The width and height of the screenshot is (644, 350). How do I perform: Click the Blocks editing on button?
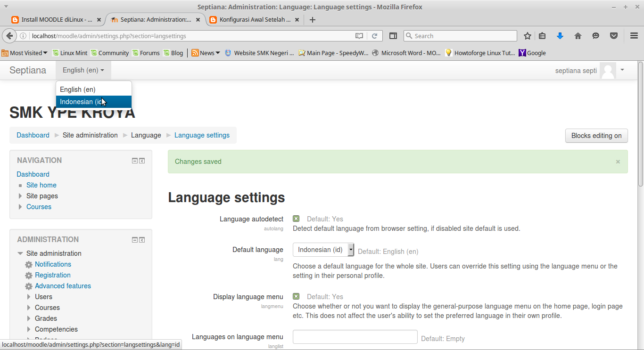point(596,135)
